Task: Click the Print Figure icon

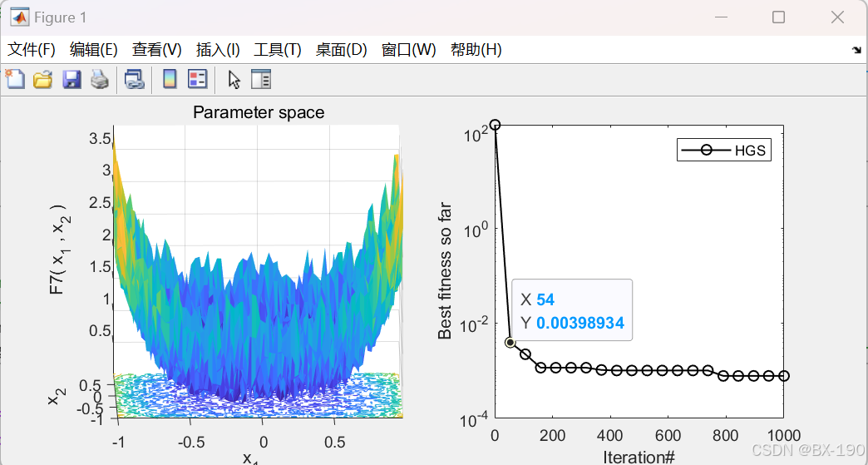Action: [x=100, y=79]
